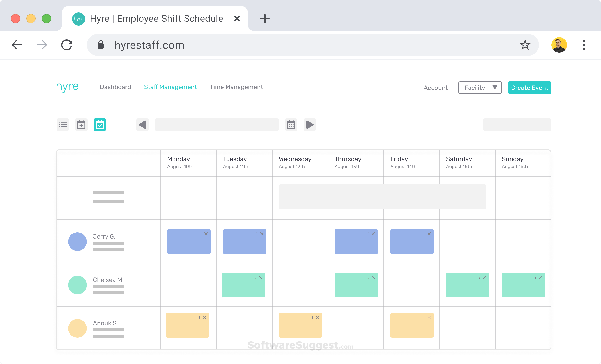Open the Staff Management tab
The width and height of the screenshot is (601, 364).
[170, 87]
